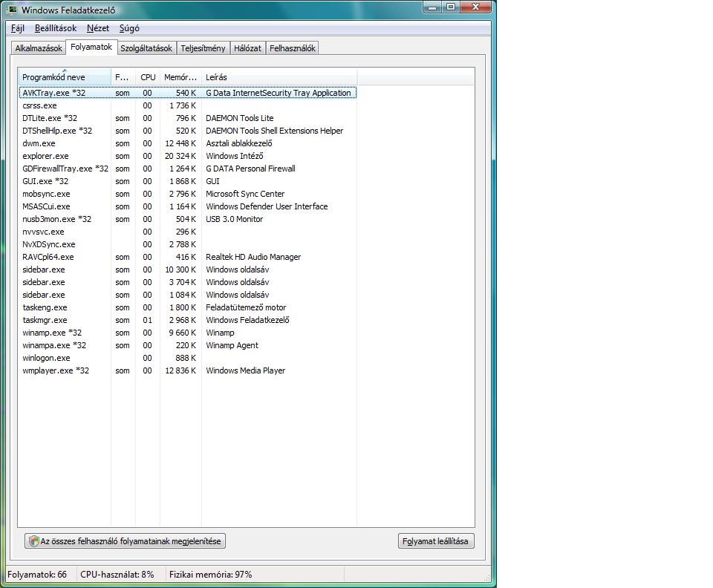The image size is (713, 588).
Task: Select the taskmgr.exe process
Action: tap(187, 320)
